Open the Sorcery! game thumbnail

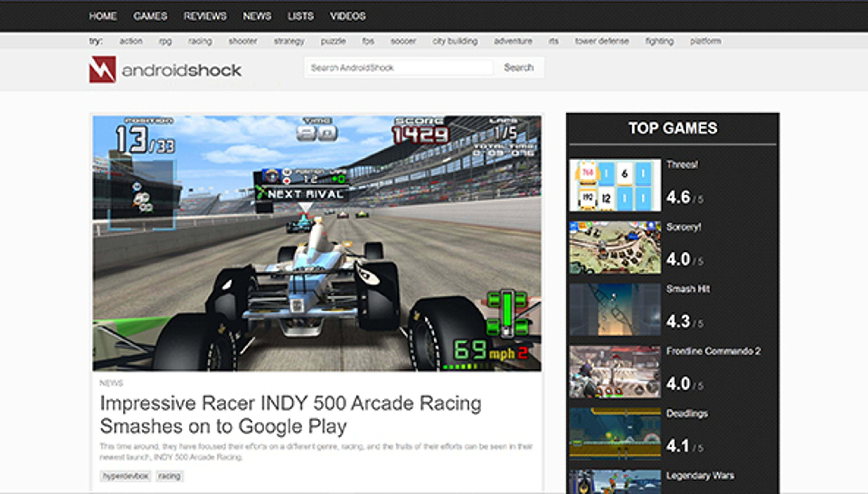[x=615, y=248]
